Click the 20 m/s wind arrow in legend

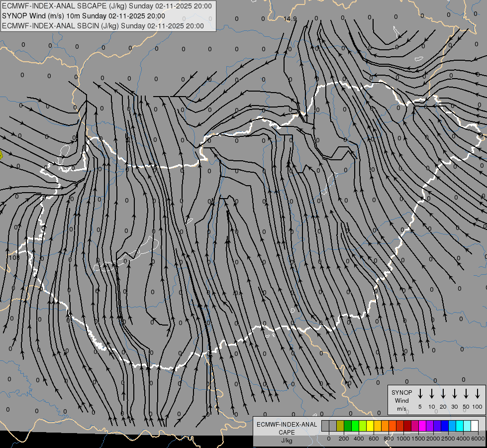443,394
